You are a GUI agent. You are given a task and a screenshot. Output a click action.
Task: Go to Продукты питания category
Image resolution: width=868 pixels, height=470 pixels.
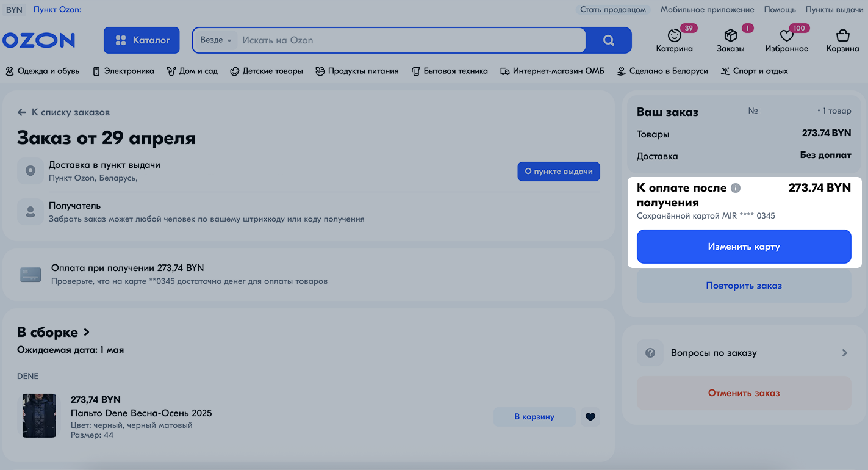point(357,71)
